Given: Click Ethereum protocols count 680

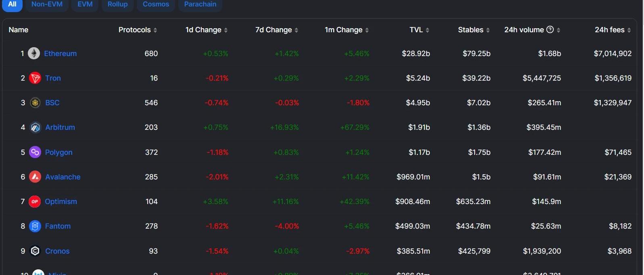Looking at the screenshot, I should click(151, 54).
